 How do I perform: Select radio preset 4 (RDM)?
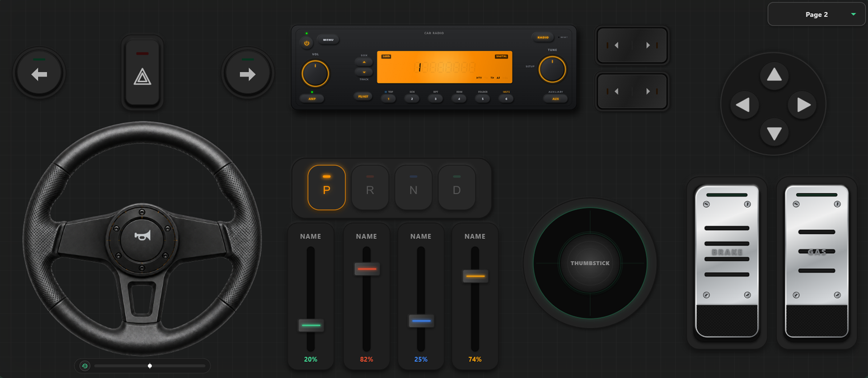[x=459, y=99]
